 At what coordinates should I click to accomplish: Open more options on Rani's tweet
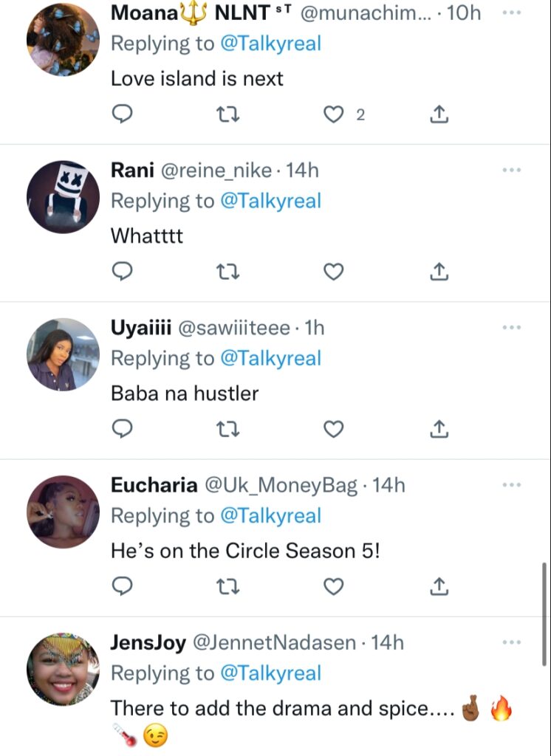pyautogui.click(x=511, y=170)
